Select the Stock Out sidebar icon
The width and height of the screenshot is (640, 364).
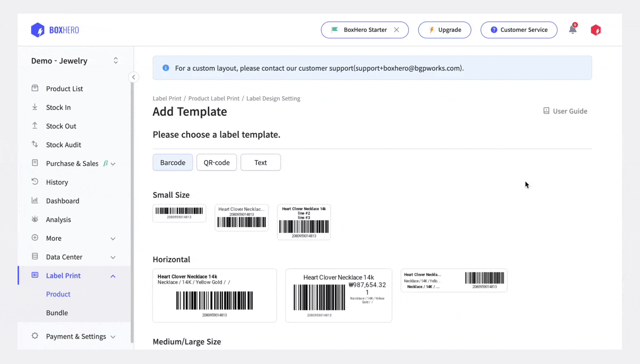pyautogui.click(x=35, y=126)
